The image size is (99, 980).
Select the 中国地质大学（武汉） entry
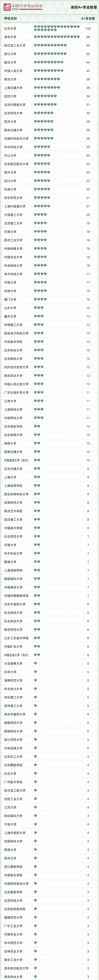pyautogui.click(x=17, y=460)
